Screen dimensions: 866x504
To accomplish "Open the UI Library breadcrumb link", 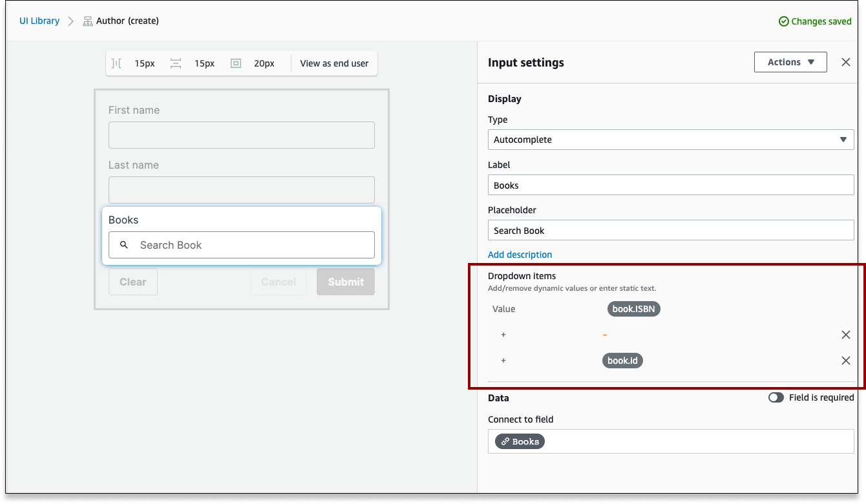I will tap(39, 21).
